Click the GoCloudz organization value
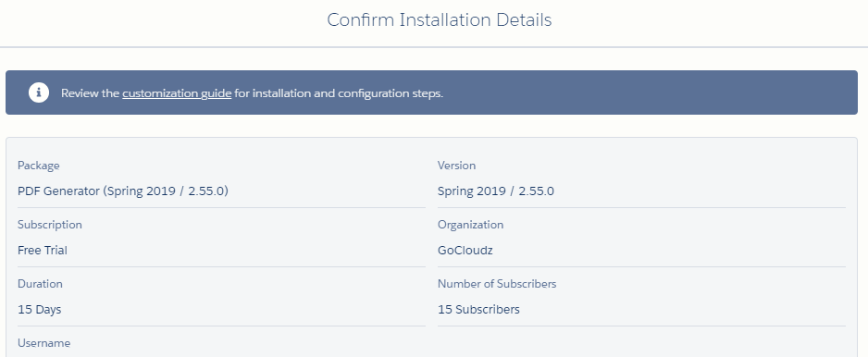Image resolution: width=868 pixels, height=357 pixels. pos(465,250)
